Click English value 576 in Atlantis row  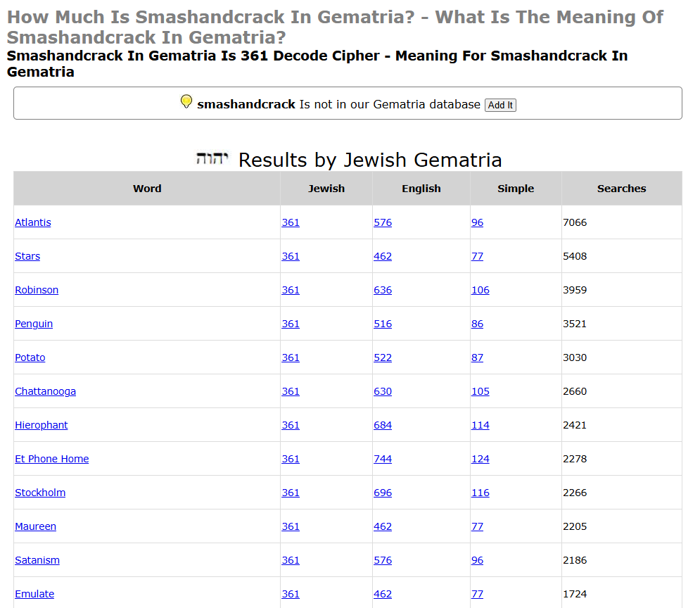[x=383, y=222]
